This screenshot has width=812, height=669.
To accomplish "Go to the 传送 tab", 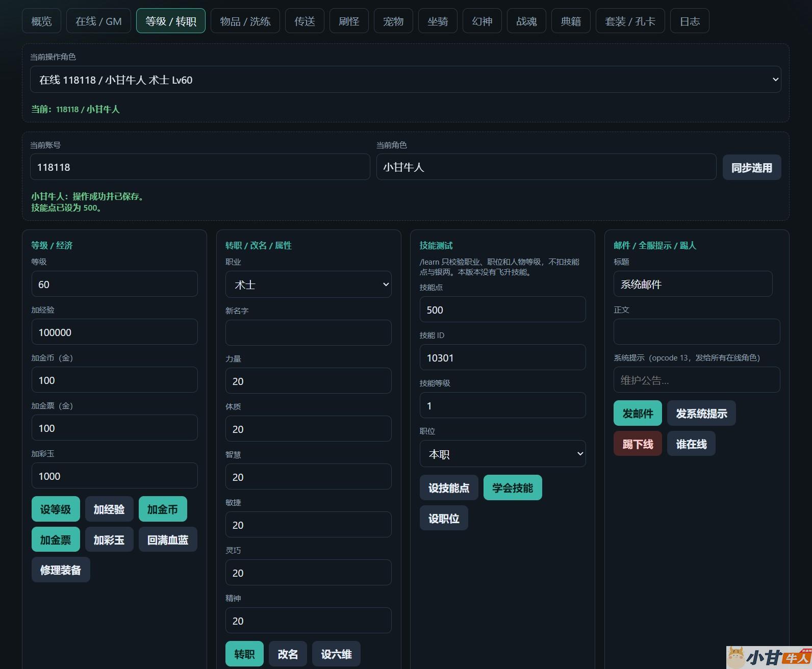I will [x=304, y=21].
